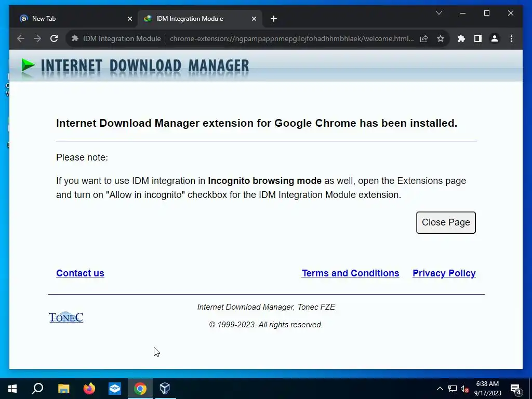Minimize the Chrome window
This screenshot has height=399, width=532.
tap(463, 13)
